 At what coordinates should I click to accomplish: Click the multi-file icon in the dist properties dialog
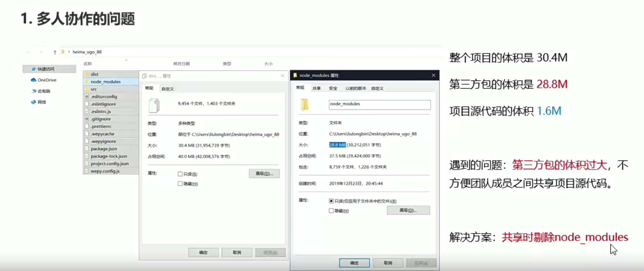coord(154,105)
